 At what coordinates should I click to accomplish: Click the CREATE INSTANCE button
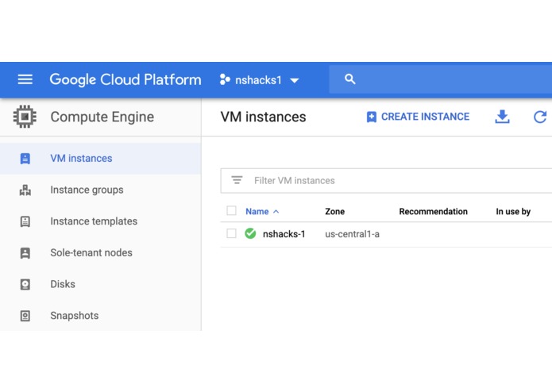(418, 117)
